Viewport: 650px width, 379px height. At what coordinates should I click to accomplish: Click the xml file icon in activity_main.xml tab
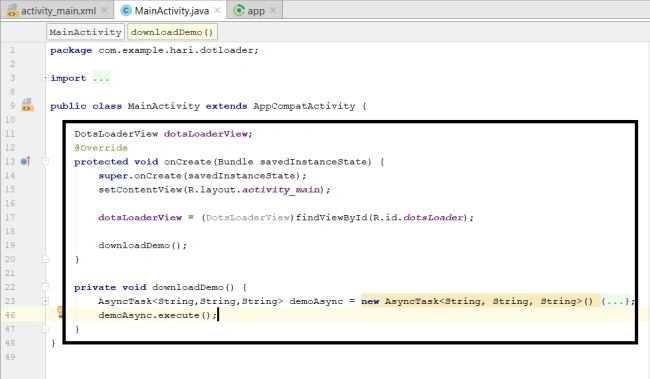pos(12,10)
